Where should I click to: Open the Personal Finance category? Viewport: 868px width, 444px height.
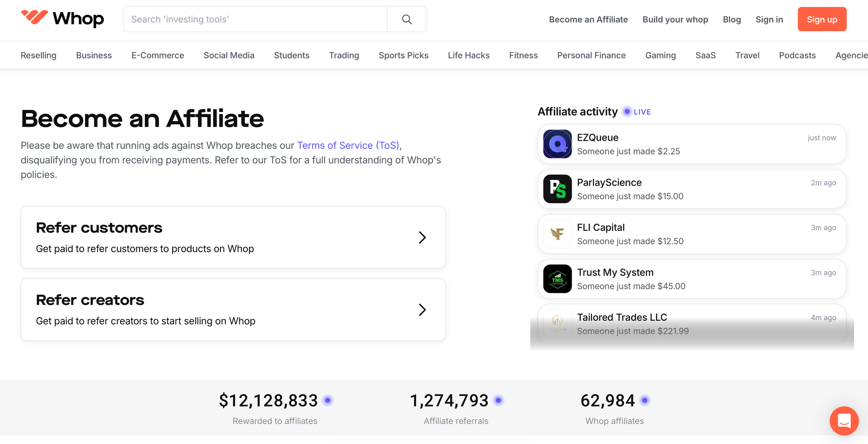pos(591,55)
